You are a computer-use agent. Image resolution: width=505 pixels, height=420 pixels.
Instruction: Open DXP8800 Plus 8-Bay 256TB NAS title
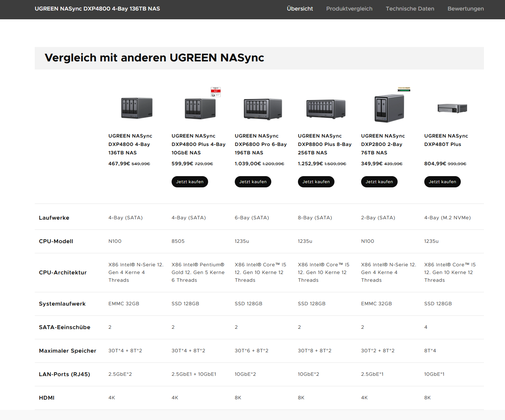325,144
